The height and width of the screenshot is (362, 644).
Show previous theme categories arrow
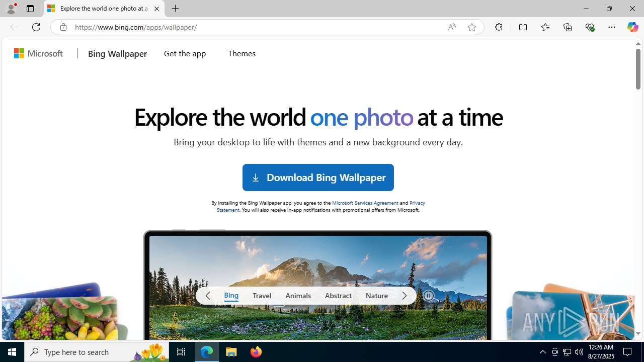pyautogui.click(x=207, y=296)
